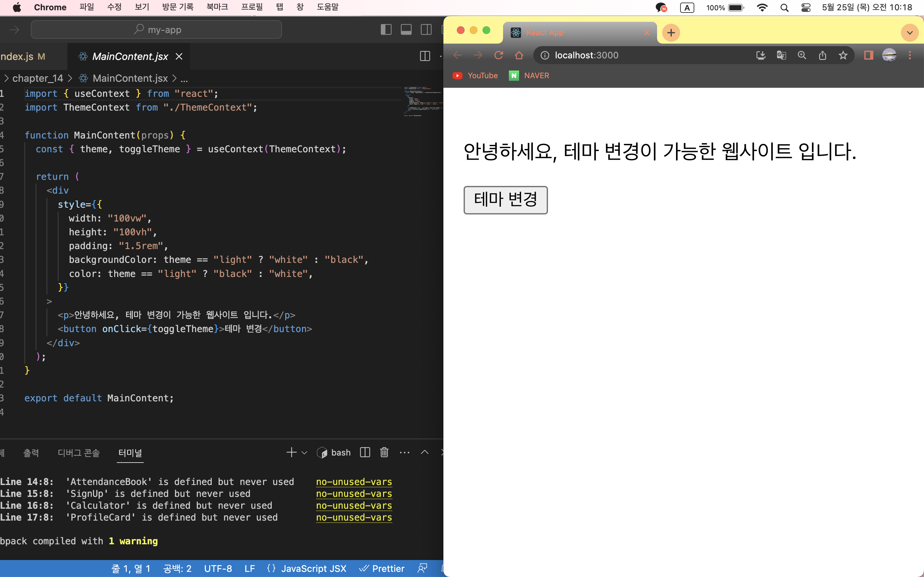Viewport: 924px width, 577px height.
Task: Toggle the Chrome side panel
Action: [x=868, y=55]
